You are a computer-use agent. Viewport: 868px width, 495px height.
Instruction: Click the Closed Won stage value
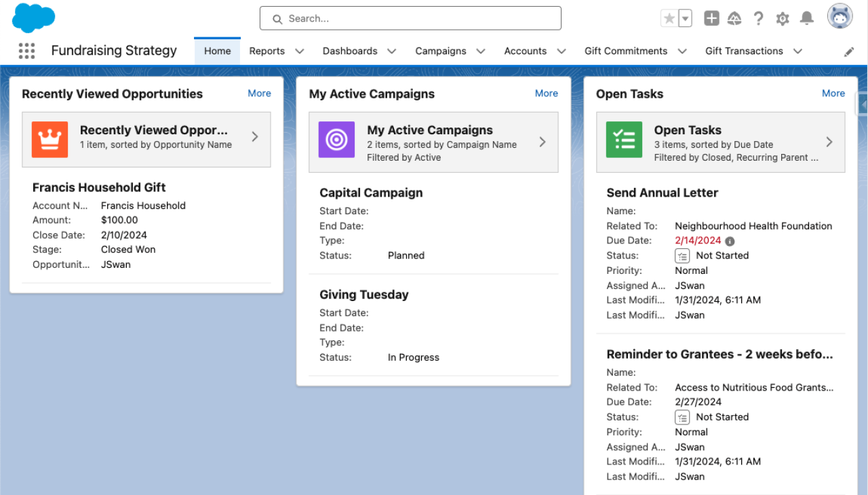point(128,250)
